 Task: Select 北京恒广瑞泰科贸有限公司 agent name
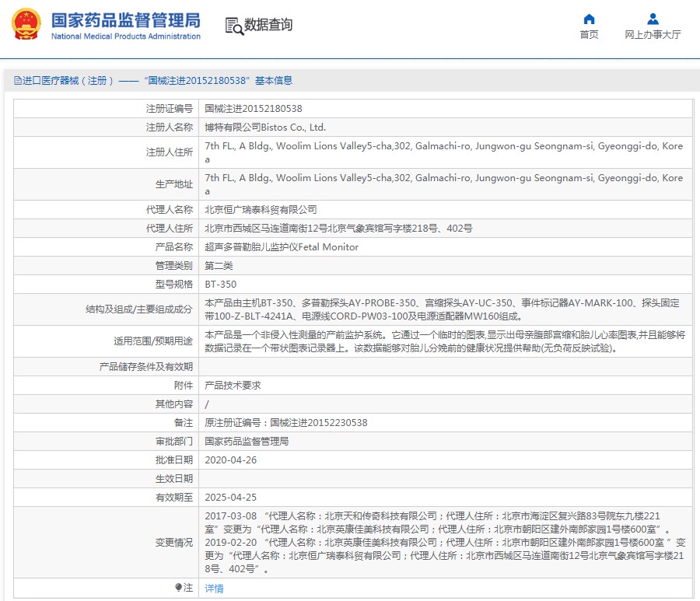click(x=261, y=209)
